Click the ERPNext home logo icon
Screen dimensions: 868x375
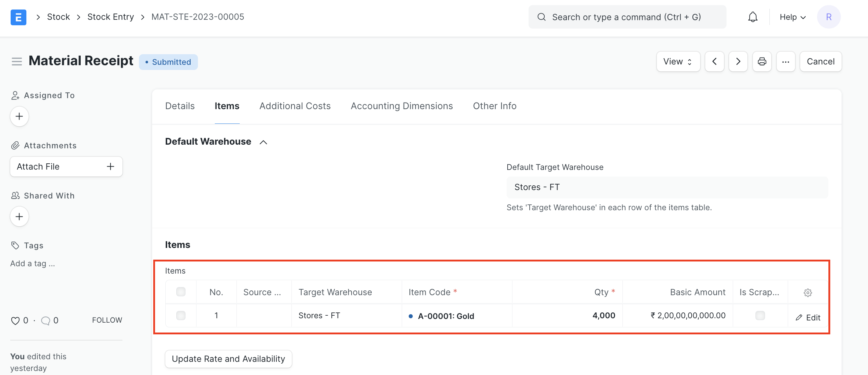point(18,17)
